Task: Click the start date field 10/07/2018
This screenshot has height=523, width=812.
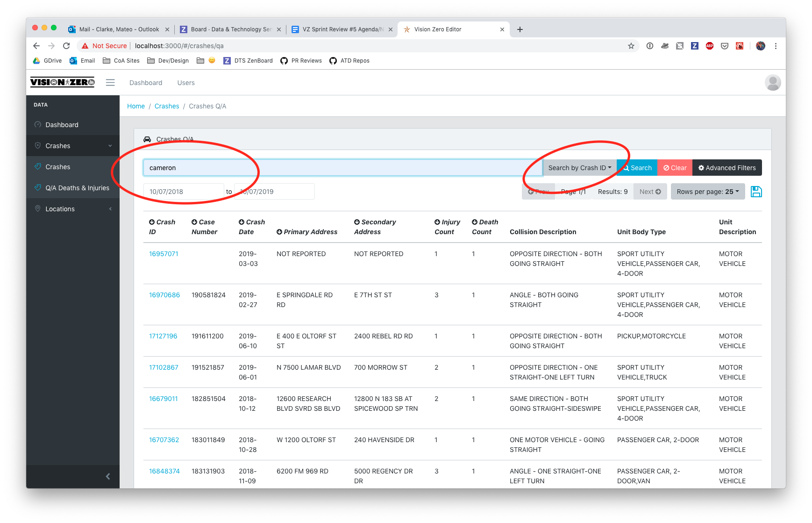Action: click(x=184, y=192)
